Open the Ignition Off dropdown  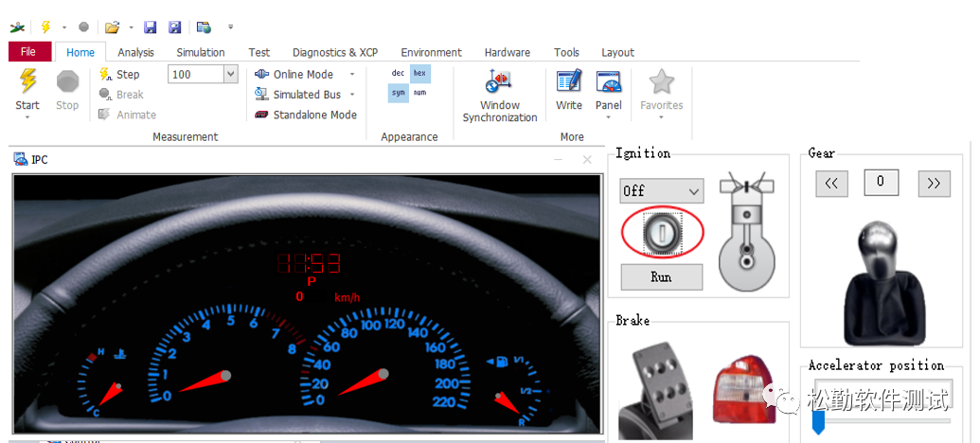(662, 190)
